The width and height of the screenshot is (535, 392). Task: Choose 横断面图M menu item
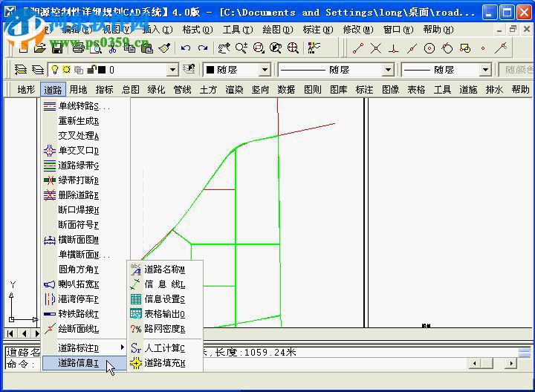pyautogui.click(x=85, y=240)
